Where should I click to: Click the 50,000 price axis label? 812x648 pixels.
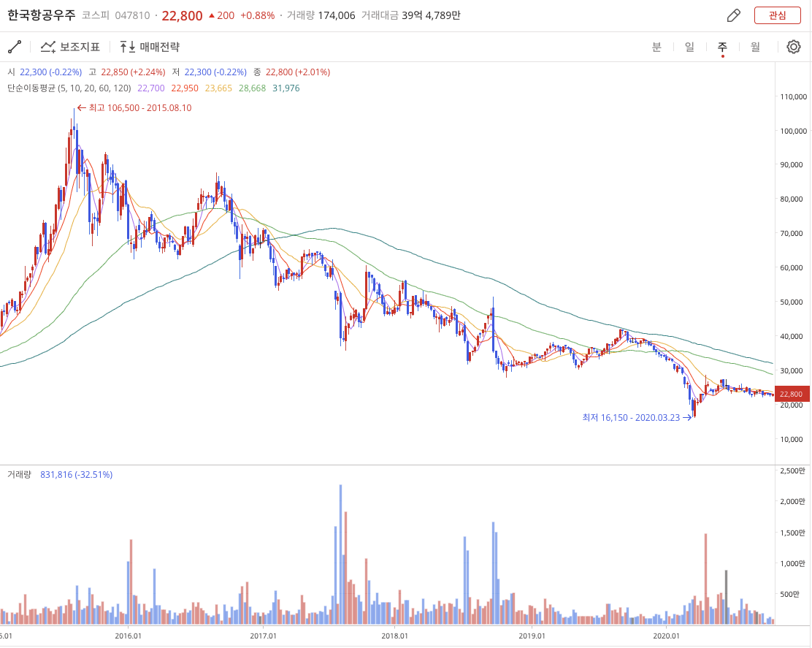pos(792,302)
